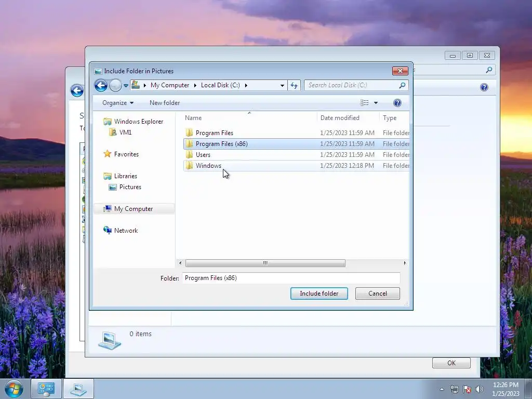
Task: Cancel the Include Folder dialog
Action: coord(377,294)
